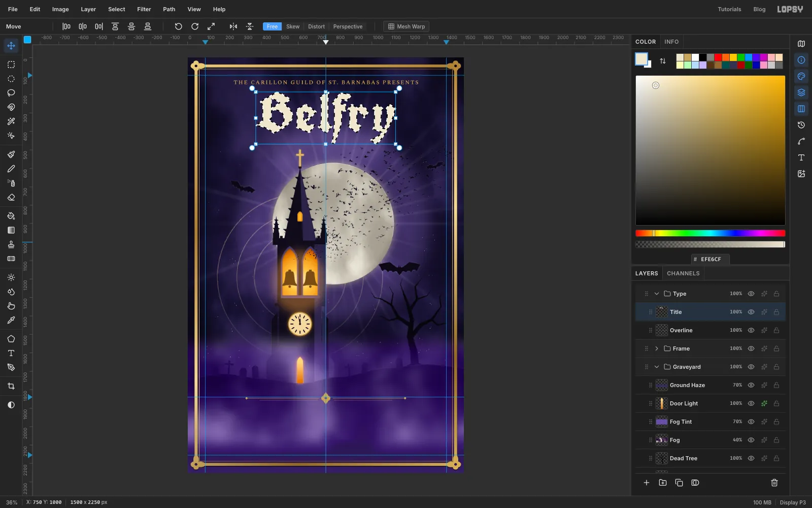Click the hex color input field
This screenshot has width=812, height=508.
[x=710, y=259]
